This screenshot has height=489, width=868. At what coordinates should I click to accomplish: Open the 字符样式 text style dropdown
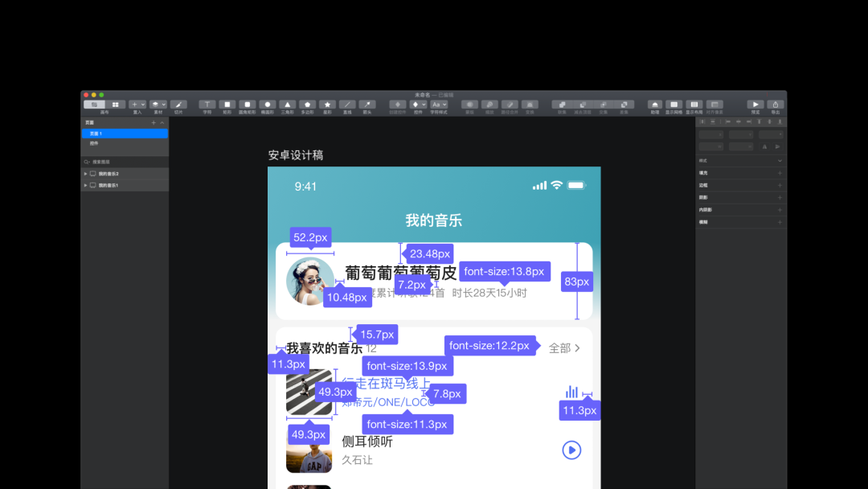(x=439, y=104)
